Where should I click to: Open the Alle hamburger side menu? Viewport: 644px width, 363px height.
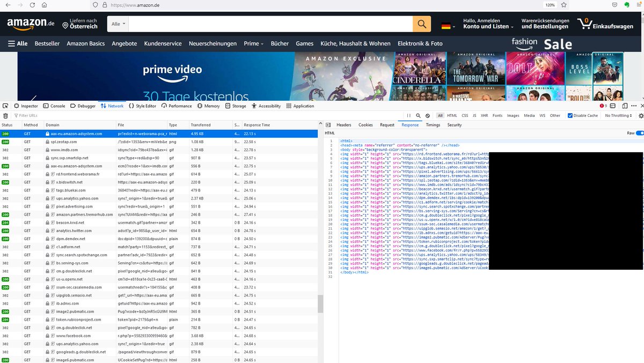click(18, 43)
